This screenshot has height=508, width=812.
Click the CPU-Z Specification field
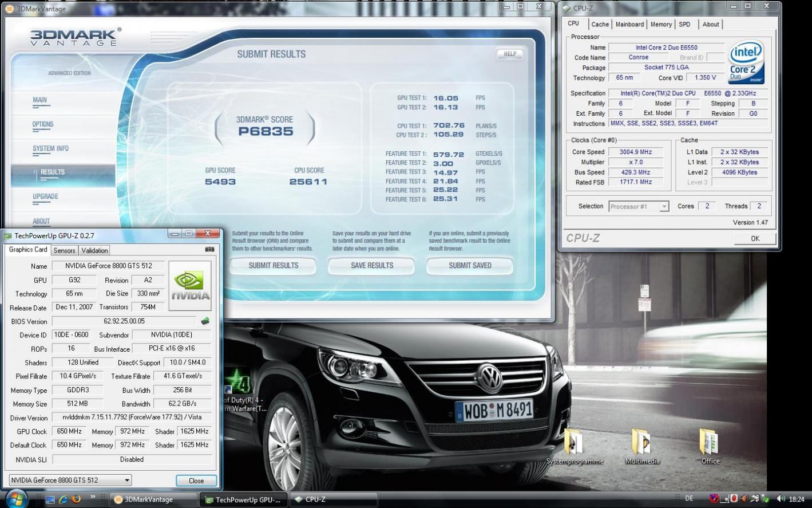pyautogui.click(x=688, y=93)
